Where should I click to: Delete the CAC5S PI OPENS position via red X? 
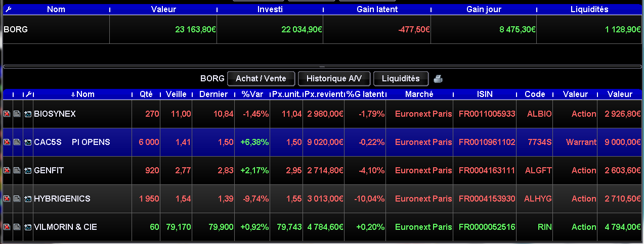point(7,142)
